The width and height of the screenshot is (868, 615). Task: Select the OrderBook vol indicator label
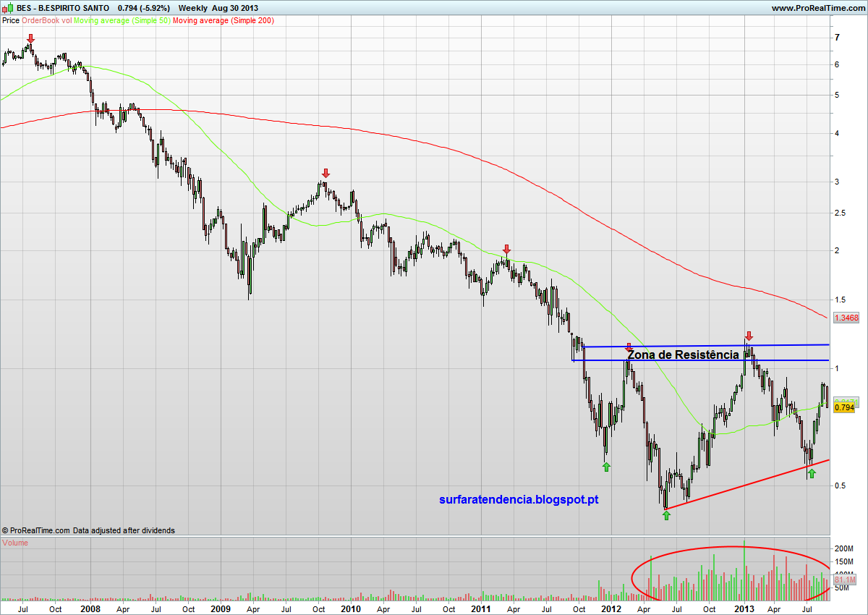[47, 20]
